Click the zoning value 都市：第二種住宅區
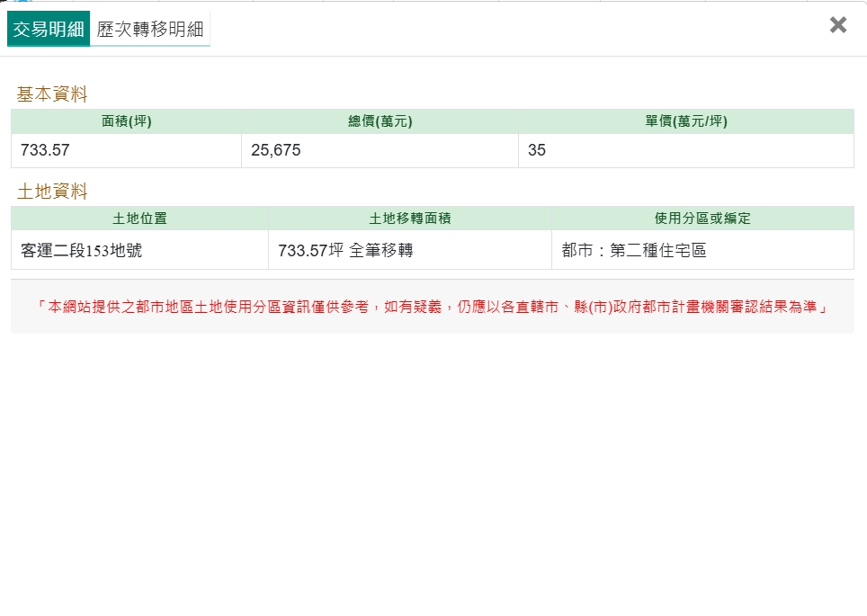Screen dimensions: 867x616 coord(634,251)
